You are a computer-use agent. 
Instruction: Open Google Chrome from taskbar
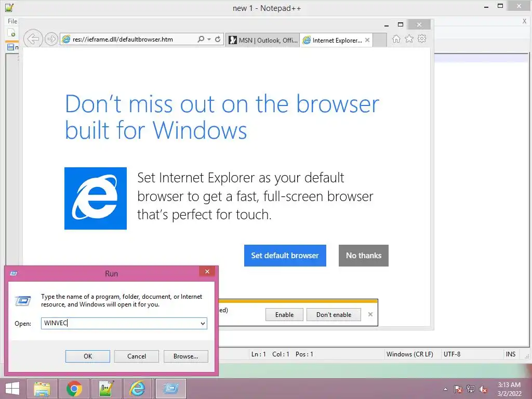click(x=74, y=389)
